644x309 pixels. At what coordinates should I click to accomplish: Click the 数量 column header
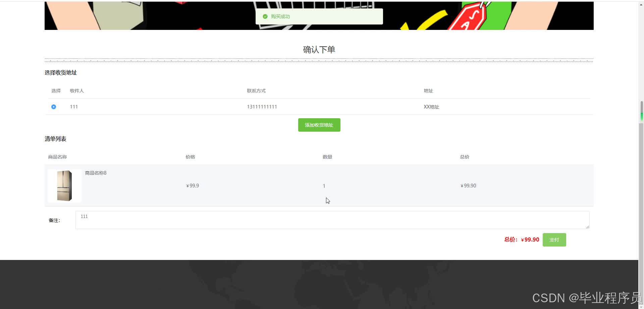coord(327,157)
